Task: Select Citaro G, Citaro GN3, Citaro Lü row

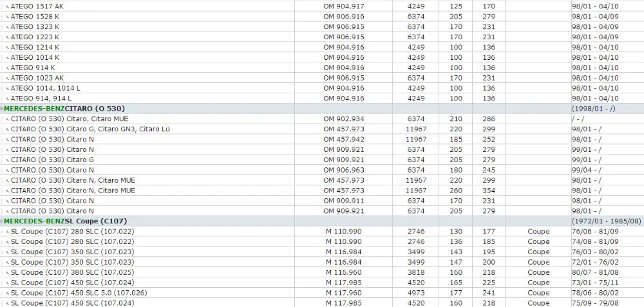Action: 322,129
